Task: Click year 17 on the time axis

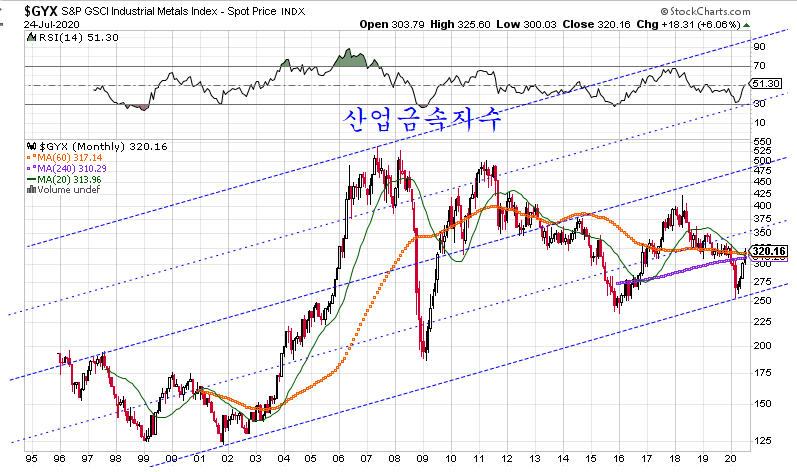Action: click(647, 459)
